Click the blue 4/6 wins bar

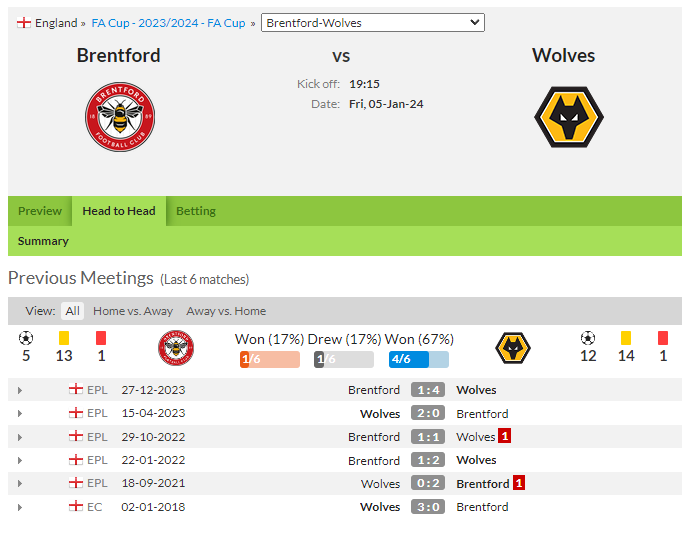click(419, 359)
